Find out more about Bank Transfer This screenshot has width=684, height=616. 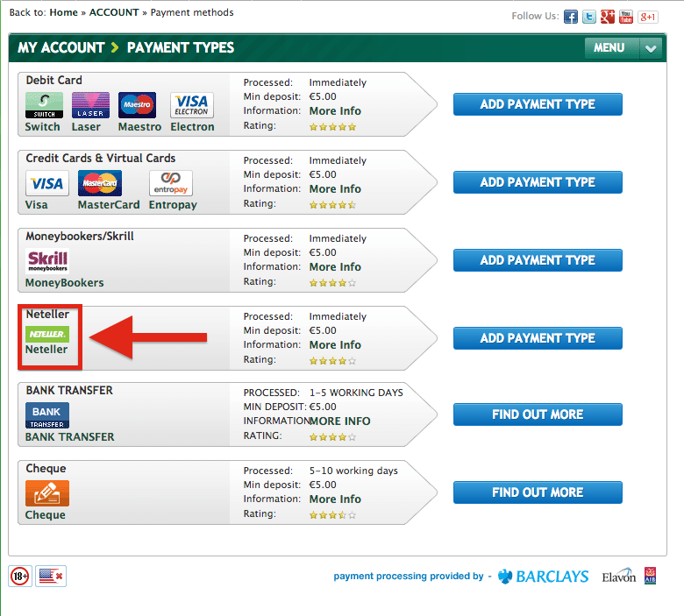coord(538,414)
